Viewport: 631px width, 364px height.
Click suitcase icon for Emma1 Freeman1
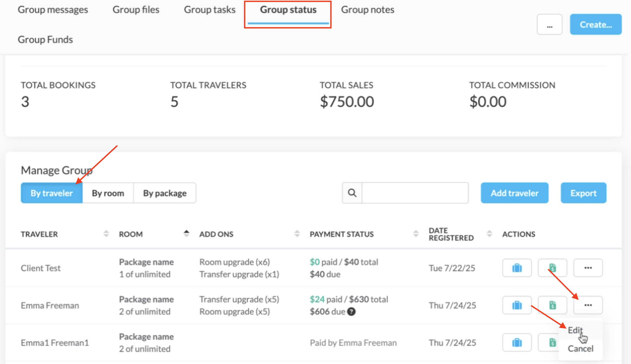coord(517,342)
